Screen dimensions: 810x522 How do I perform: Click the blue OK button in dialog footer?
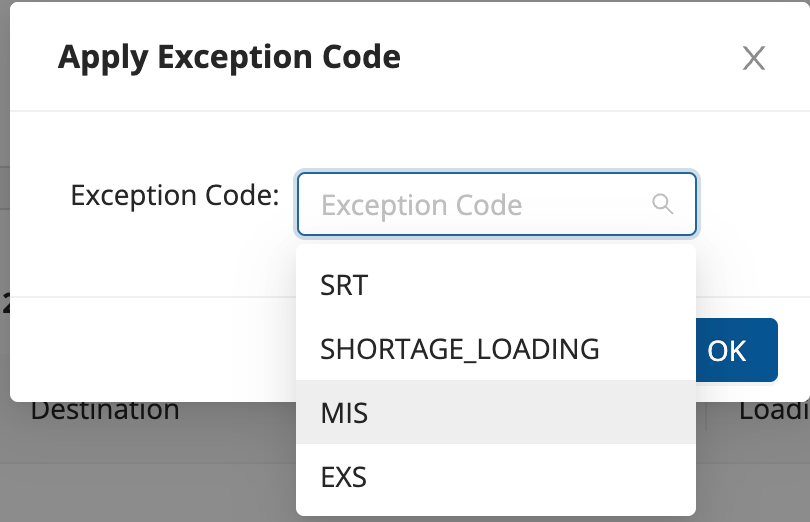tap(733, 350)
